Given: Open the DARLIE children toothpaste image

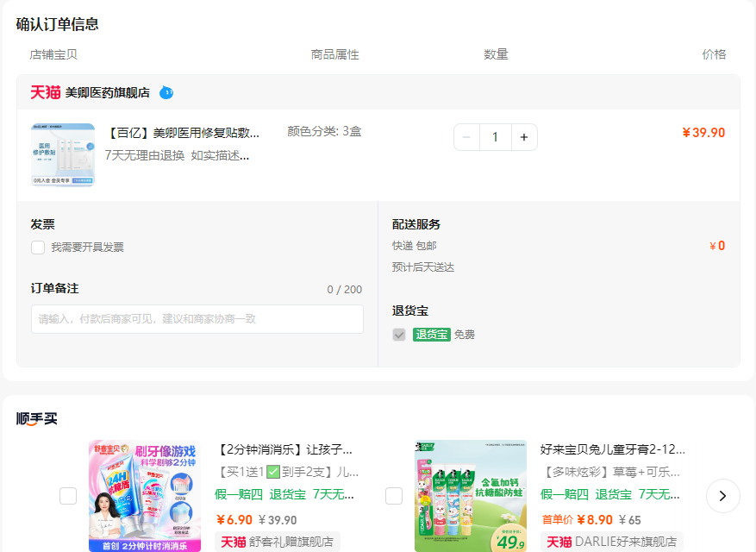Looking at the screenshot, I should click(x=471, y=496).
